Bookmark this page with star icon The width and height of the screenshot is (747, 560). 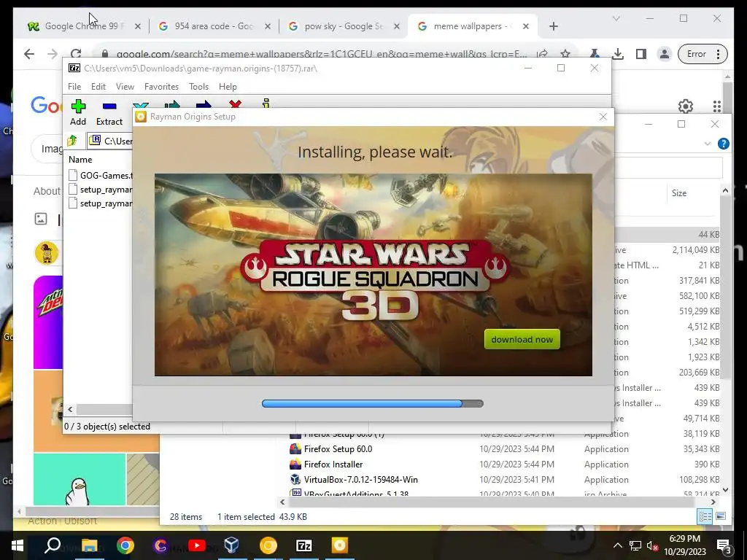coord(565,54)
